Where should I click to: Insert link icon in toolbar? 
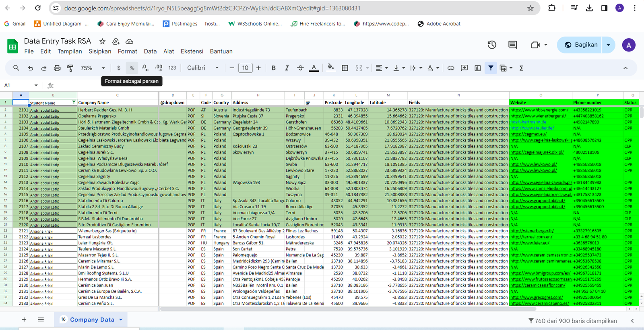[451, 68]
